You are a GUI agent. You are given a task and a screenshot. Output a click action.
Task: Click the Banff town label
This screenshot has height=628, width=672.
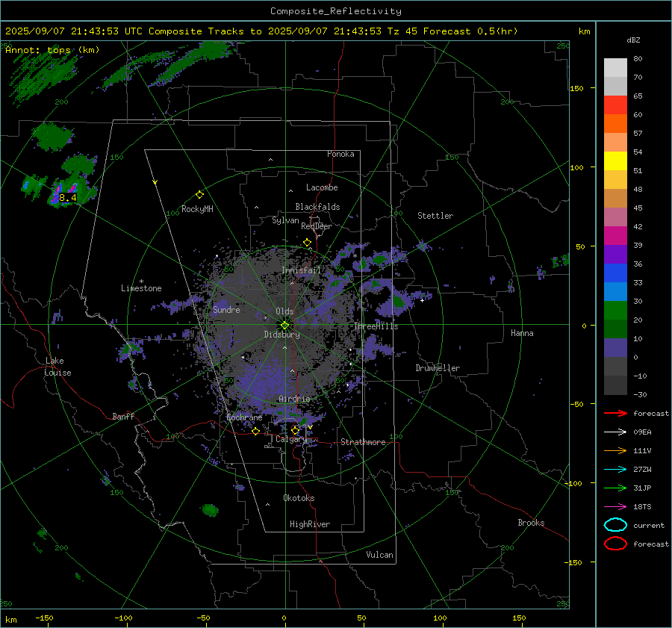click(123, 416)
